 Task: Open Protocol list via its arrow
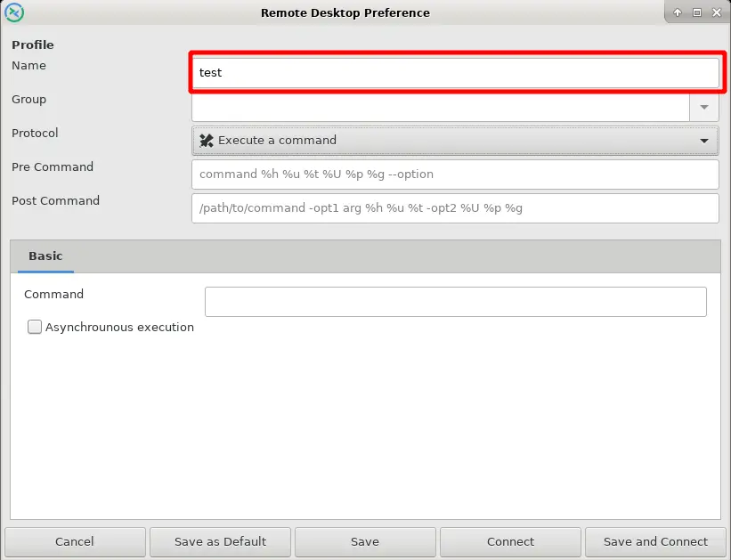tap(704, 141)
